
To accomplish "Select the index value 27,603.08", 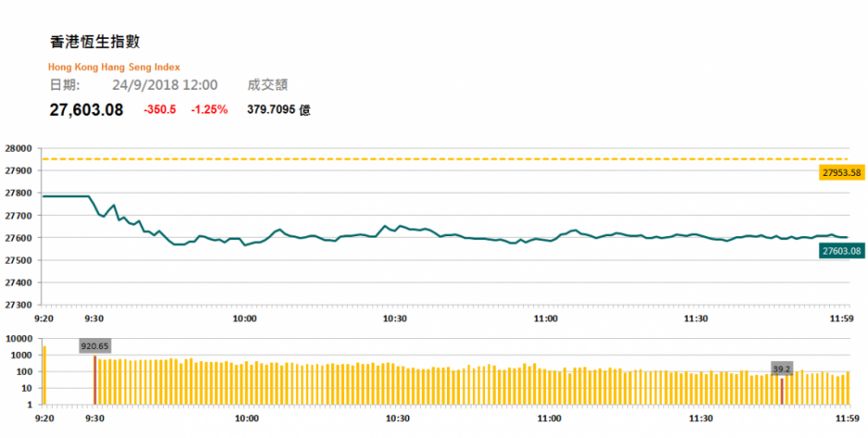I will pos(86,109).
